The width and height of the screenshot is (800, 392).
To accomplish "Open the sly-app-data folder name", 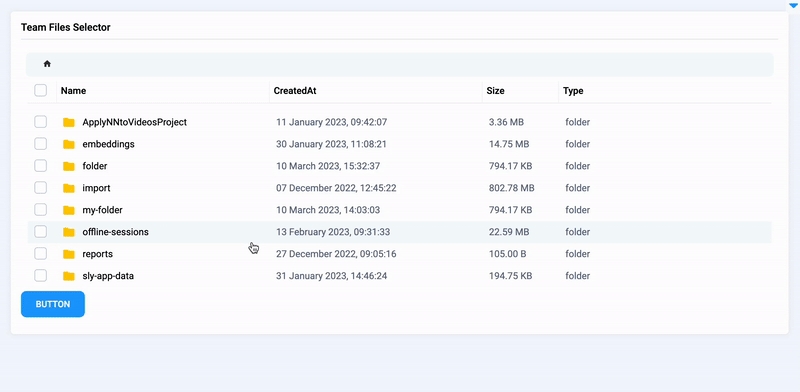I will pos(108,276).
